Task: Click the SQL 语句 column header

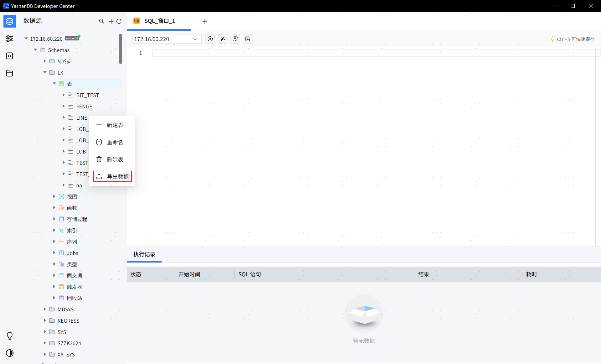Action: [325, 274]
